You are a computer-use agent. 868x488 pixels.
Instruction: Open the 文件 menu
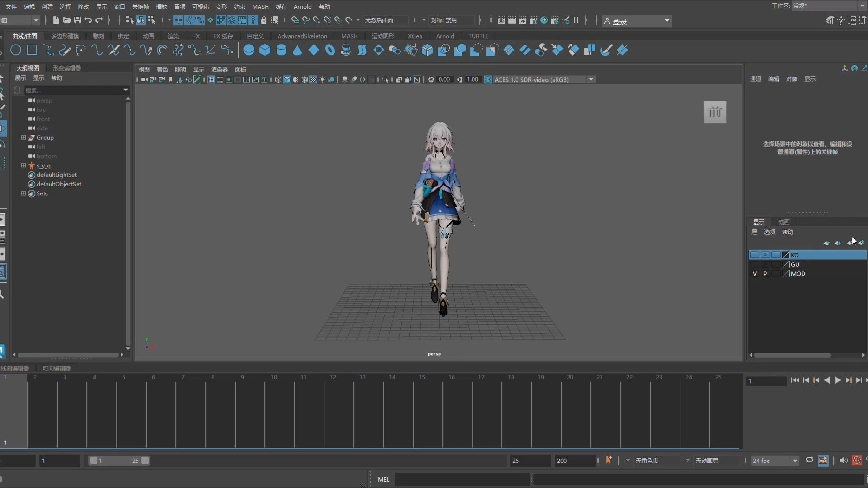tap(11, 6)
